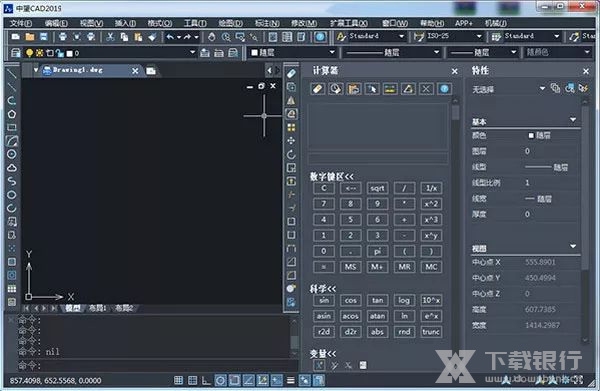Select the Erase tool in modify toolbar
Screen dimensions: 600x391
[x=291, y=73]
